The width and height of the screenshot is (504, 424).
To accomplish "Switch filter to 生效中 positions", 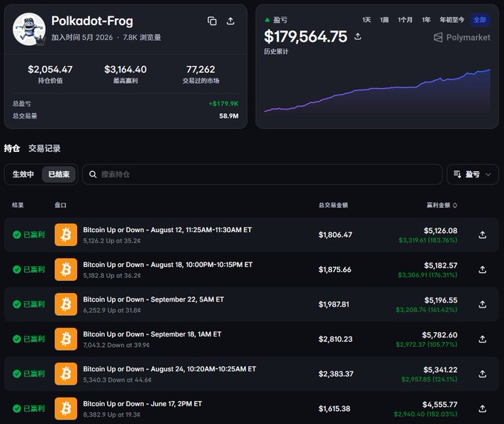I will point(23,174).
